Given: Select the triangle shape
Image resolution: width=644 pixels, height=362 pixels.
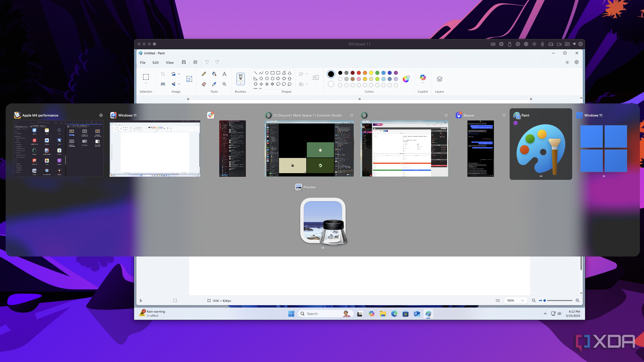Looking at the screenshot, I should [x=290, y=73].
